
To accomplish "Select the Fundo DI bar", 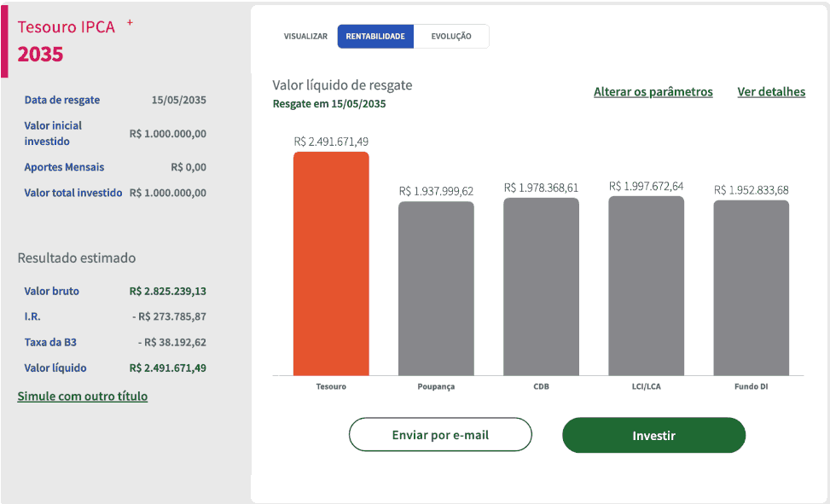I will (x=751, y=286).
